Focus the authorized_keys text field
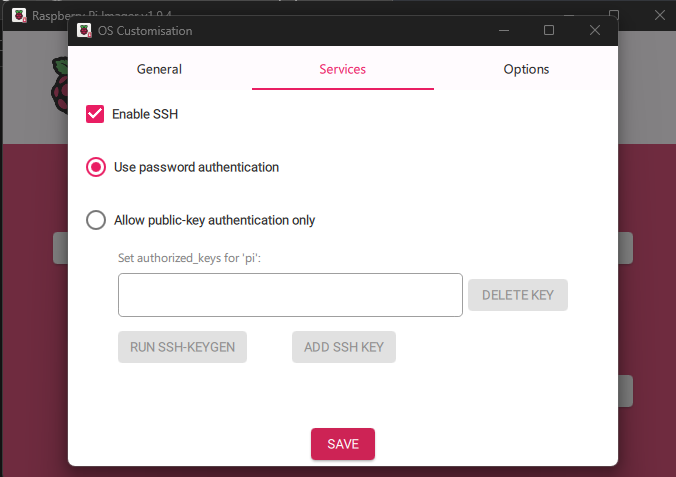 click(x=290, y=295)
